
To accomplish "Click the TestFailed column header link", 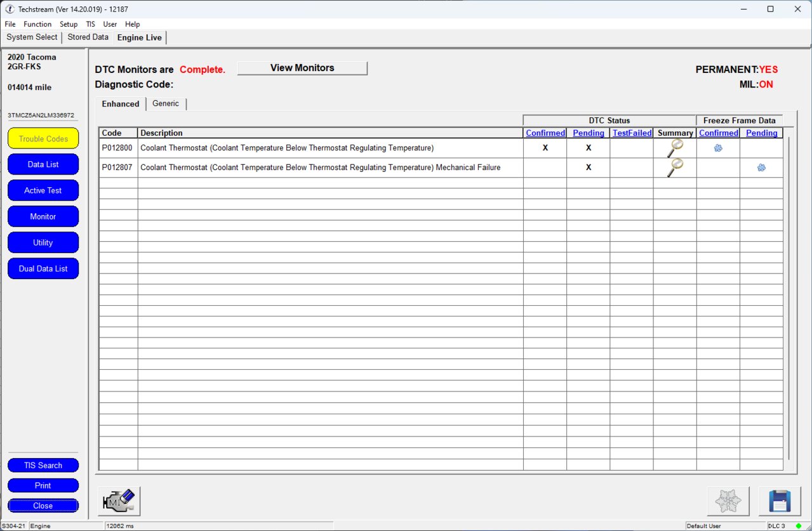I will (632, 133).
